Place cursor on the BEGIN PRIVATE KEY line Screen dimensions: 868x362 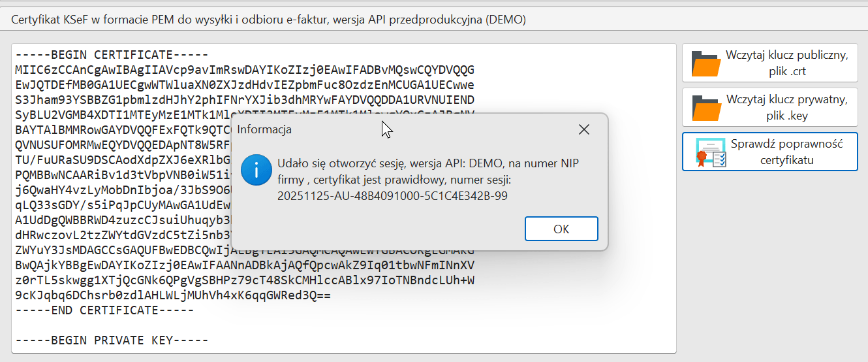click(112, 340)
